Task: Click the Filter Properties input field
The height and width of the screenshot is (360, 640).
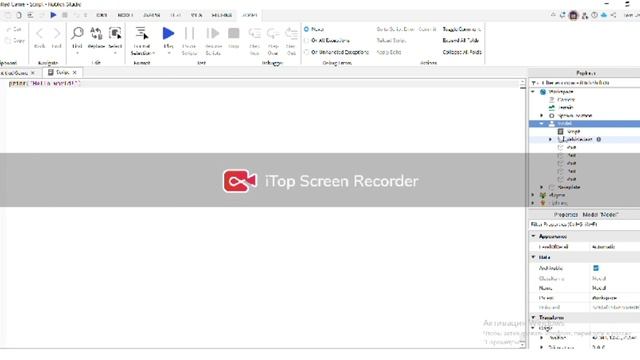Action: pyautogui.click(x=584, y=224)
